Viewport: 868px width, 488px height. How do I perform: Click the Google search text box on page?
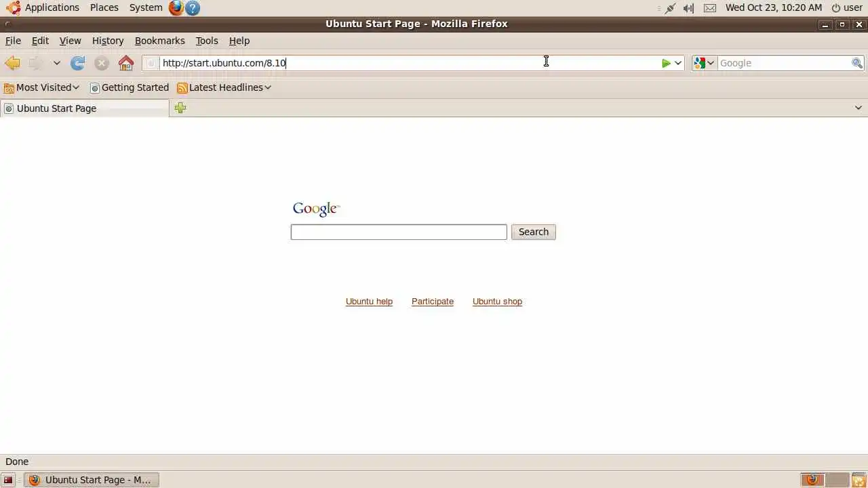399,232
